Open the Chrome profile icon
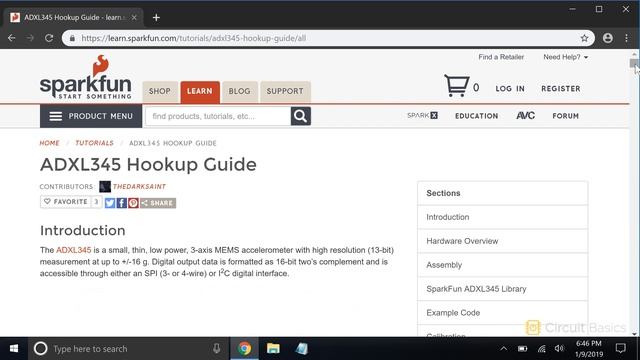This screenshot has width=640, height=360. tap(607, 38)
